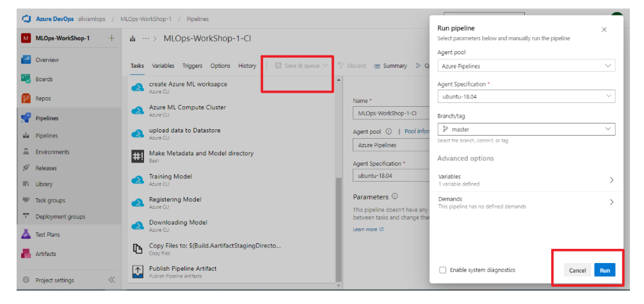Open the Artifacts sidebar icon
This screenshot has height=304, width=644.
coord(26,253)
